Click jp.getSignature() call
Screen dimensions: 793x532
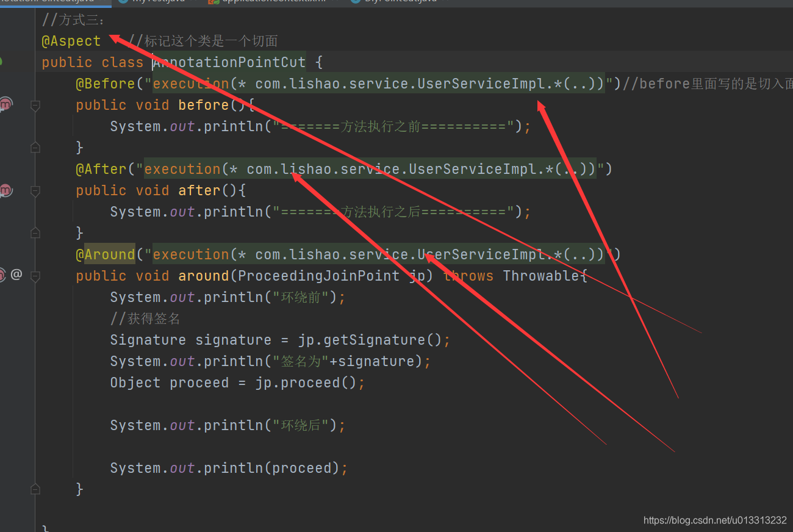point(370,340)
